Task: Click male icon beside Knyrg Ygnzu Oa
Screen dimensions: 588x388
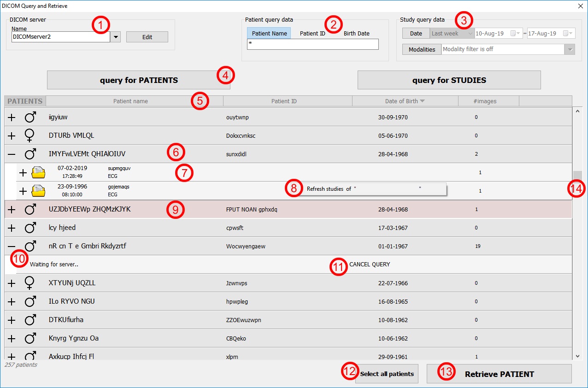Action: pyautogui.click(x=30, y=338)
